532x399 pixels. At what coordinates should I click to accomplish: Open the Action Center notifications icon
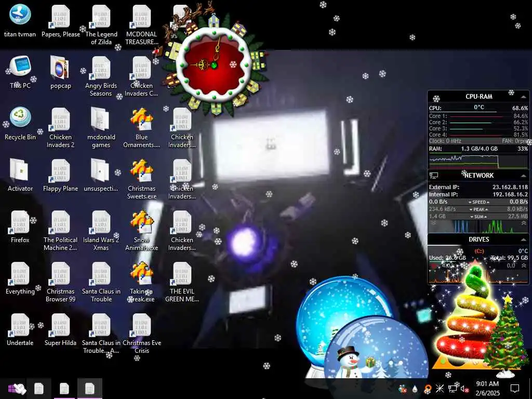[515, 388]
